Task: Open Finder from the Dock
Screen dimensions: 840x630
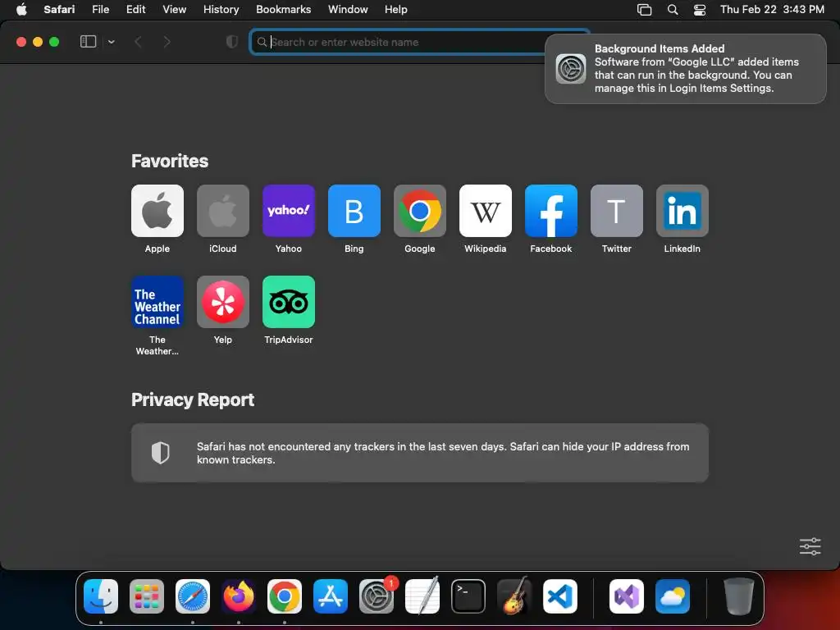Action: click(101, 596)
